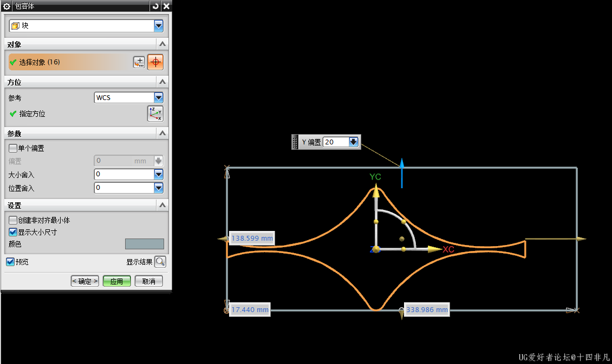The image size is (612, 364).
Task: Click the 位置舍入 input field
Action: click(x=124, y=188)
